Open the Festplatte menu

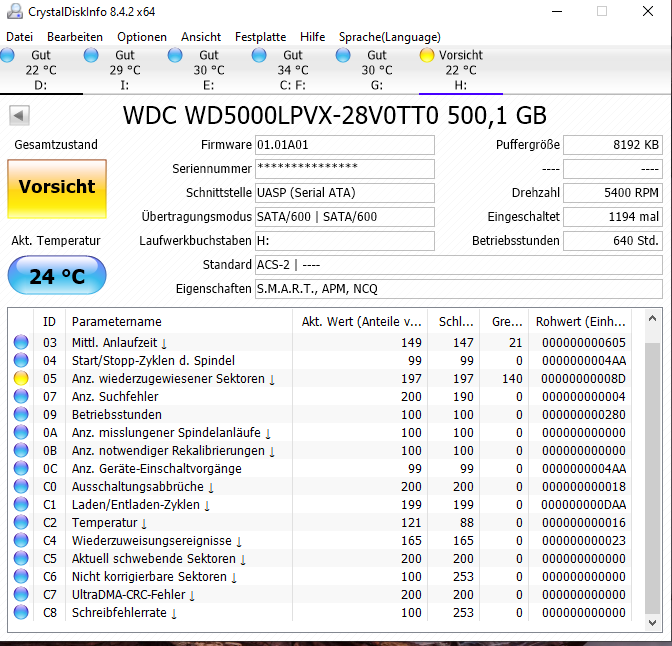[261, 37]
